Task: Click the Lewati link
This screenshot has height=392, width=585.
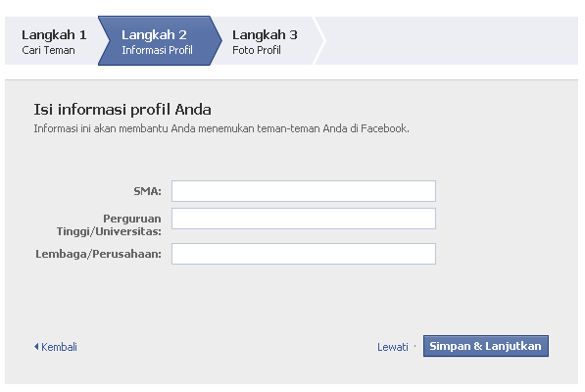Action: pyautogui.click(x=393, y=347)
